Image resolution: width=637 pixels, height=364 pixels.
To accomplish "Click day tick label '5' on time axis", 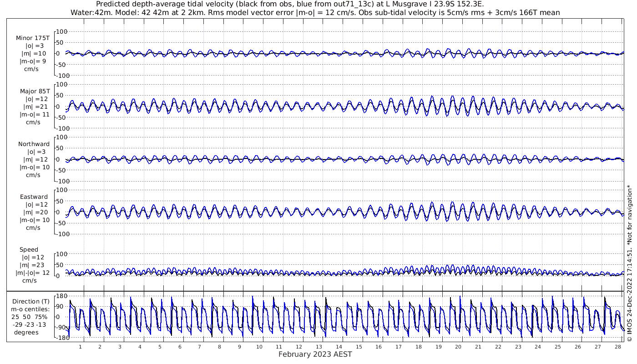I will (x=160, y=347).
